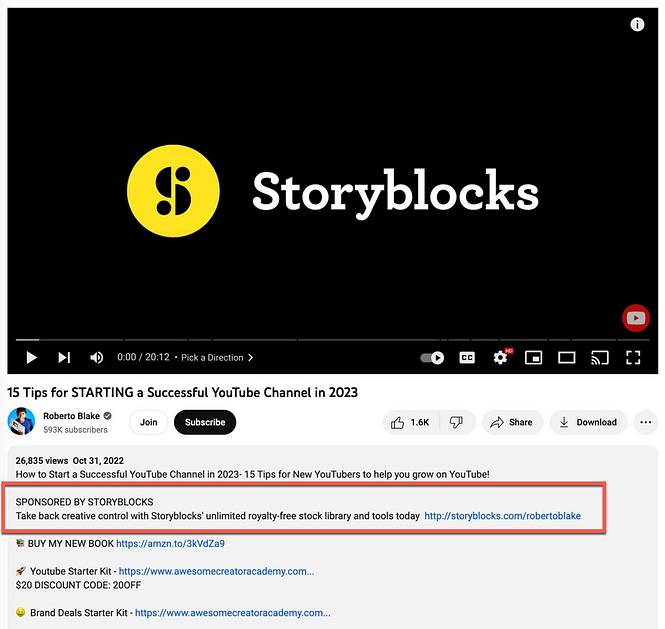The image size is (665, 629).
Task: Turn on closed captions
Action: pos(467,358)
